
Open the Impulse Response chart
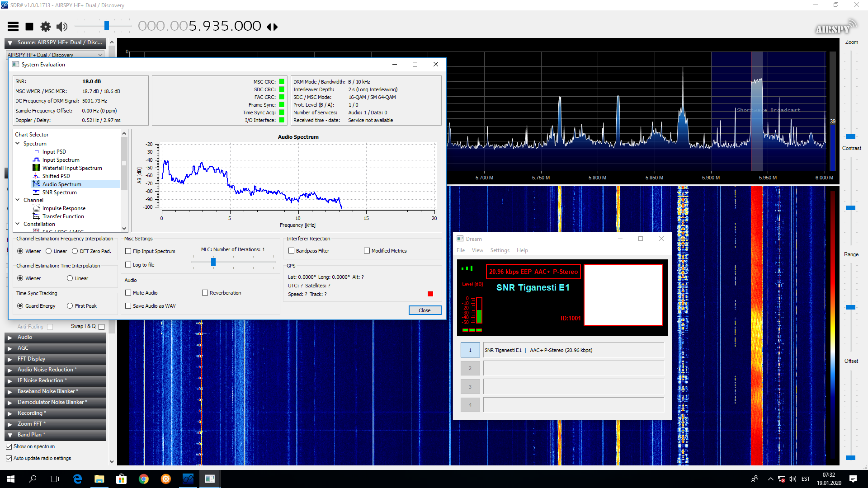pos(64,208)
